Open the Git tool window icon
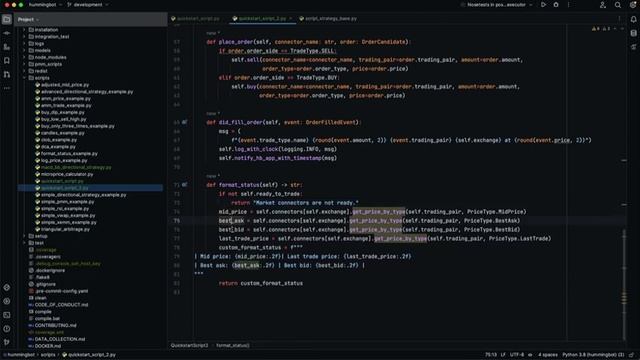The height and width of the screenshot is (360, 640). pos(7,342)
